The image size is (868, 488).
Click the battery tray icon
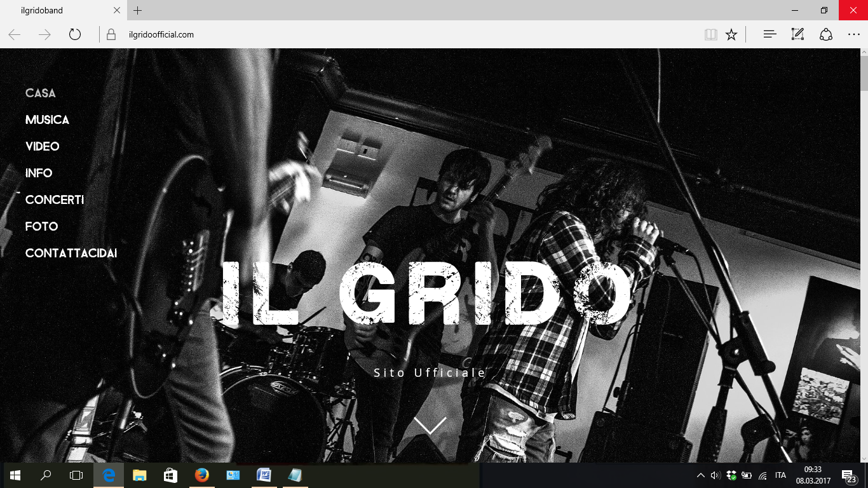click(747, 475)
